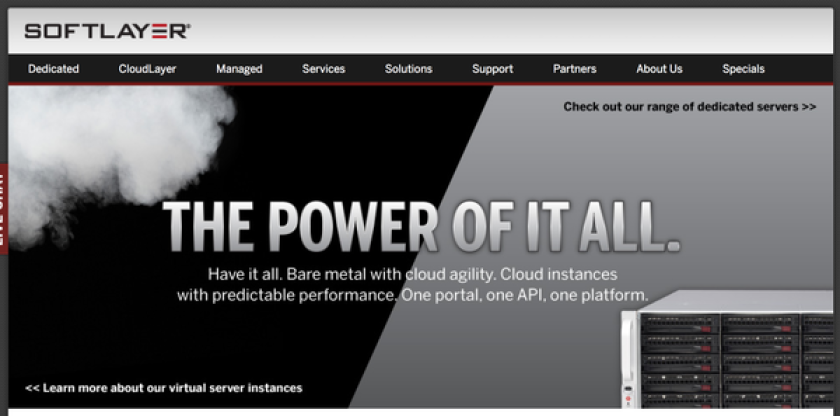
Task: Click 'THE POWER OF IT ALL.' headline
Action: pyautogui.click(x=421, y=227)
